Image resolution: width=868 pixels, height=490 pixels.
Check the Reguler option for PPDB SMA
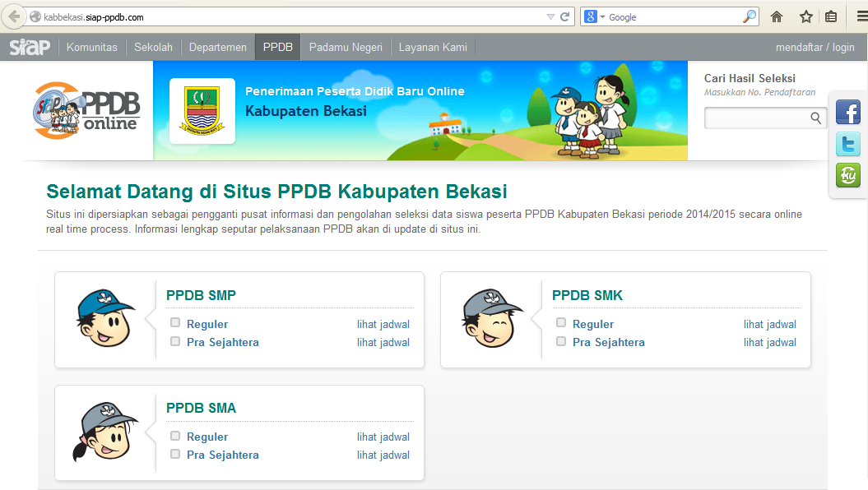[174, 437]
